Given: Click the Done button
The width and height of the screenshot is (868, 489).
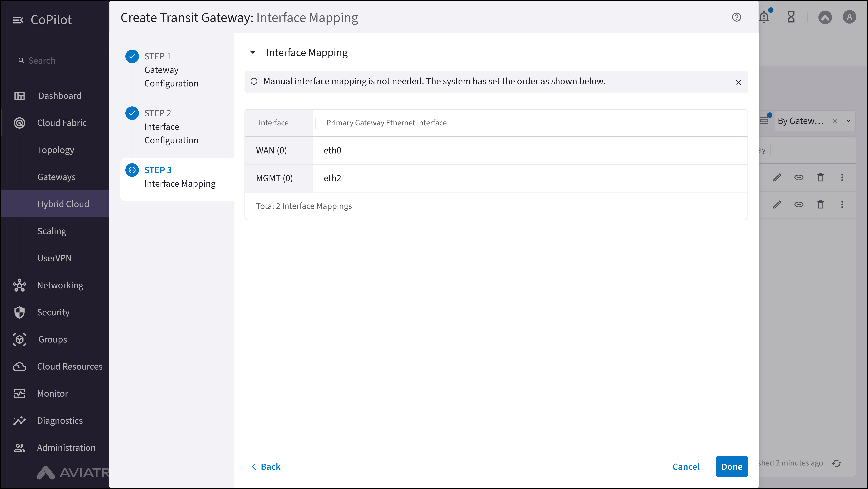Looking at the screenshot, I should [x=731, y=466].
